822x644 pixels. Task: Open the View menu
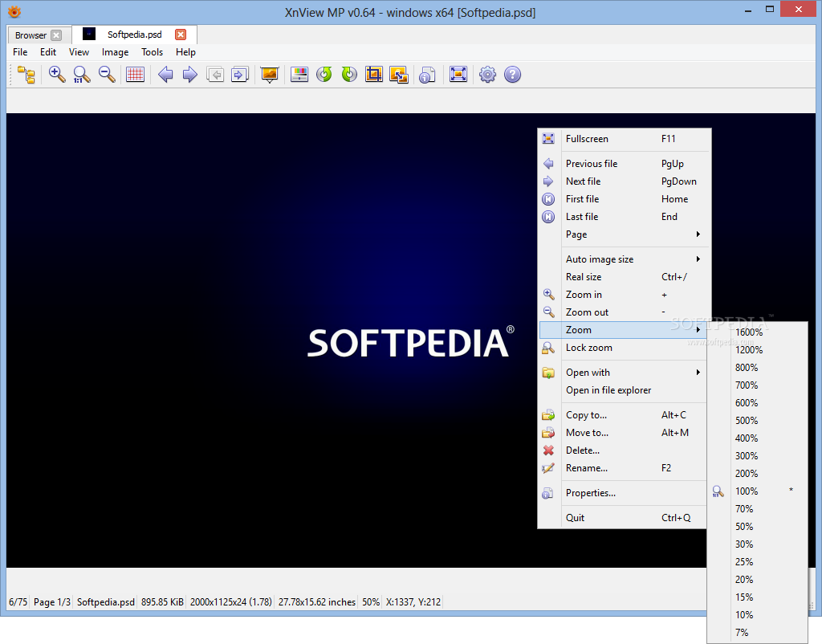point(79,52)
